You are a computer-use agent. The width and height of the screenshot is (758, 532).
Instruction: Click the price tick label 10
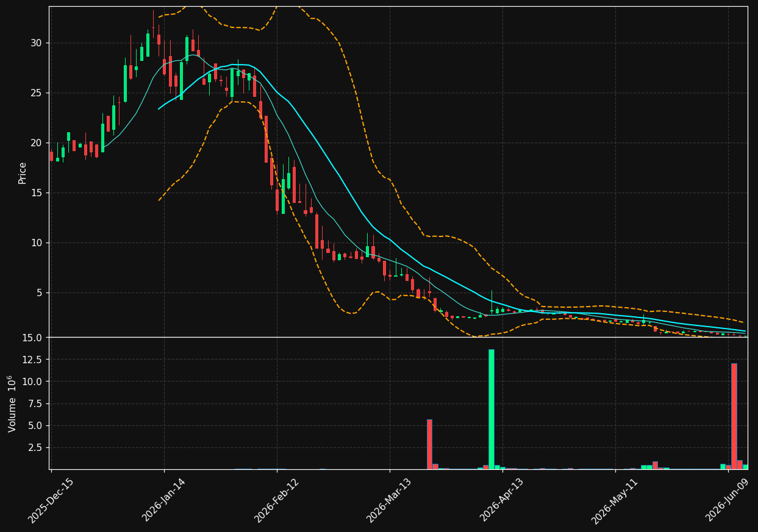tap(37, 243)
